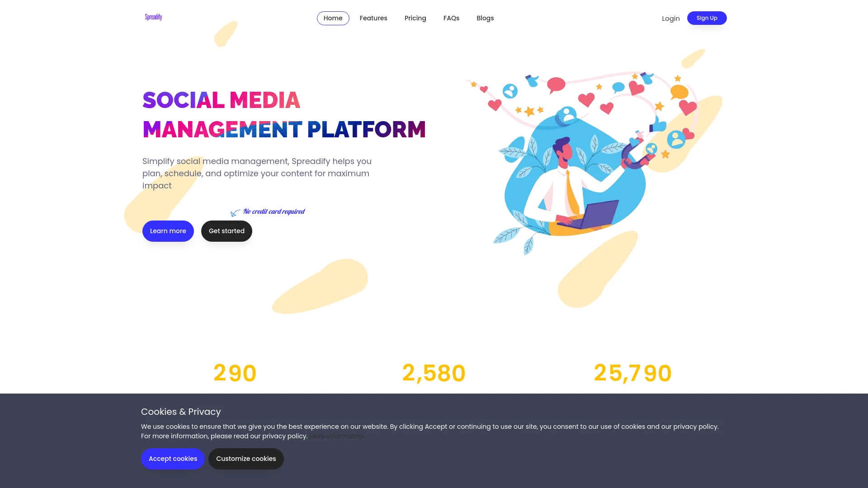The image size is (868, 488).
Task: Click the Home navigation tab
Action: pos(333,18)
